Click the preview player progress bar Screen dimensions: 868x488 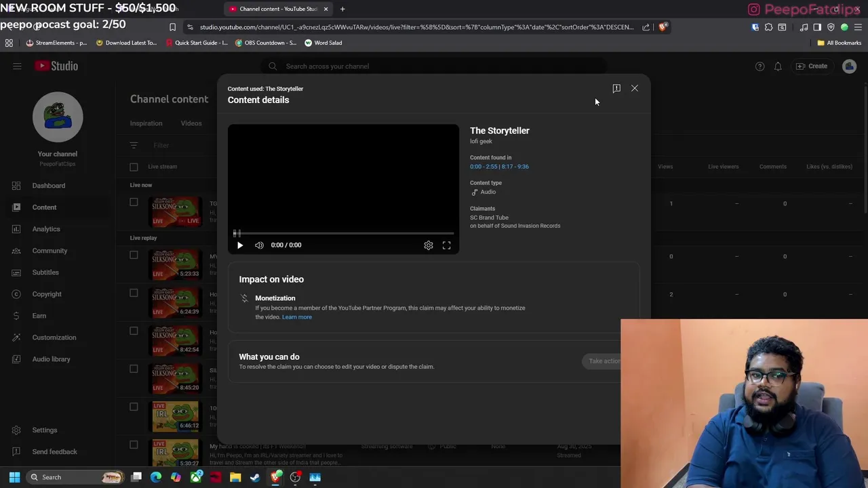pyautogui.click(x=343, y=233)
